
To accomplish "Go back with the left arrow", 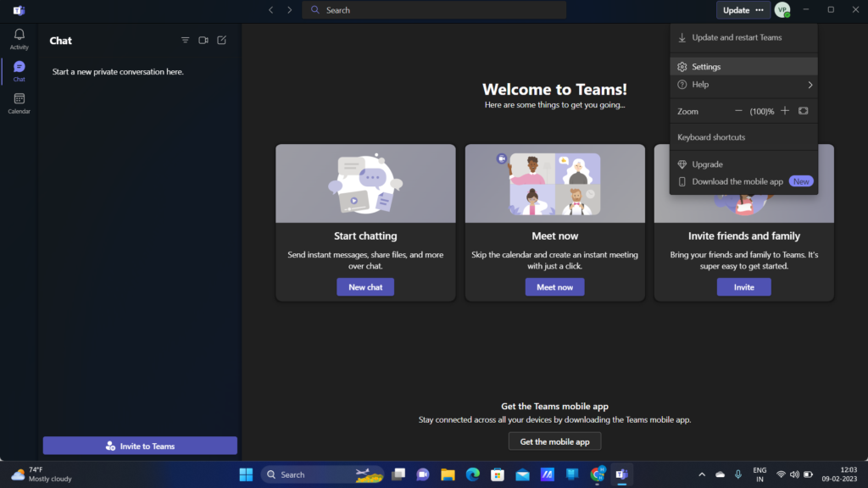I will (270, 10).
